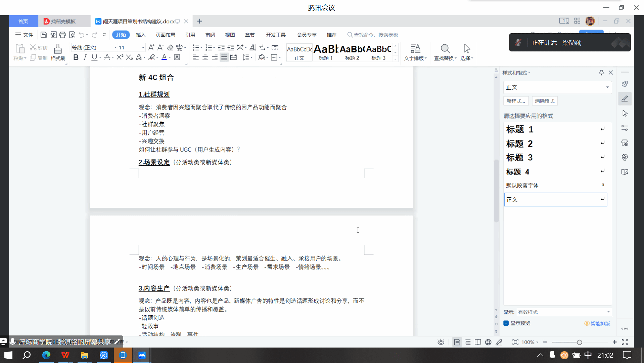
Task: Toggle italic text formatting
Action: [85, 57]
